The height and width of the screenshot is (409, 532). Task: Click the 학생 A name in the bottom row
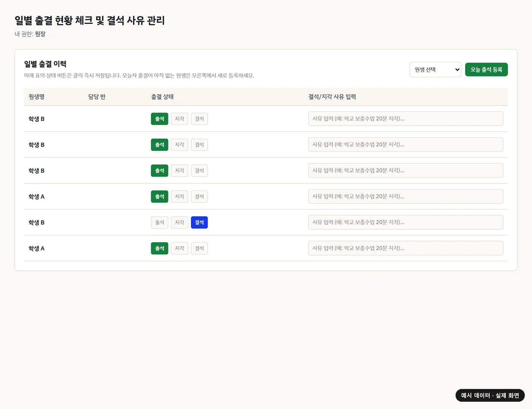pos(36,248)
